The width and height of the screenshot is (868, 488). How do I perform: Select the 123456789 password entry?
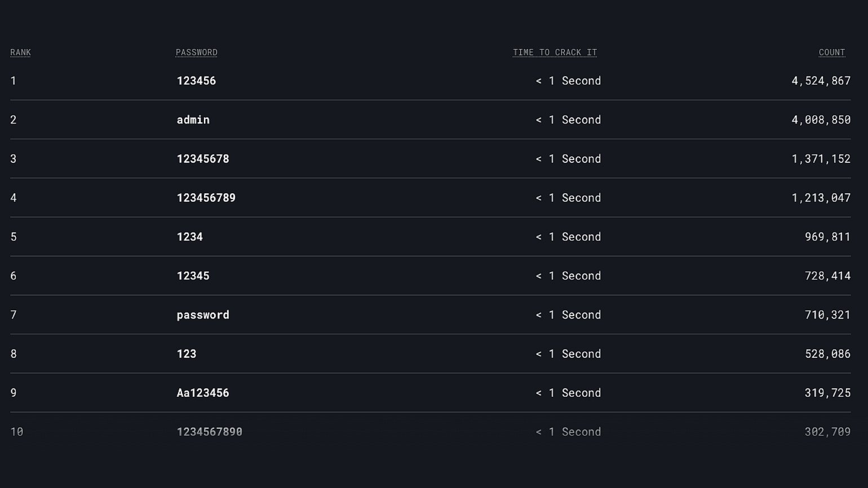206,198
